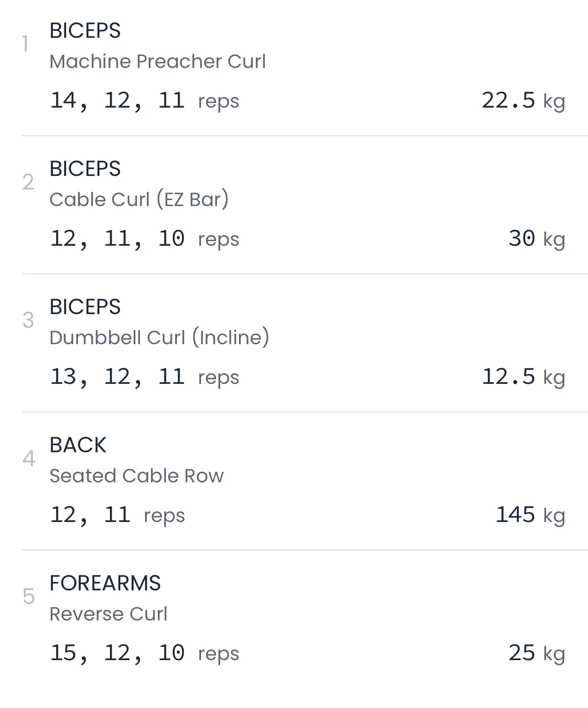Tap the 145 kg weight value
This screenshot has height=708, width=588.
530,515
